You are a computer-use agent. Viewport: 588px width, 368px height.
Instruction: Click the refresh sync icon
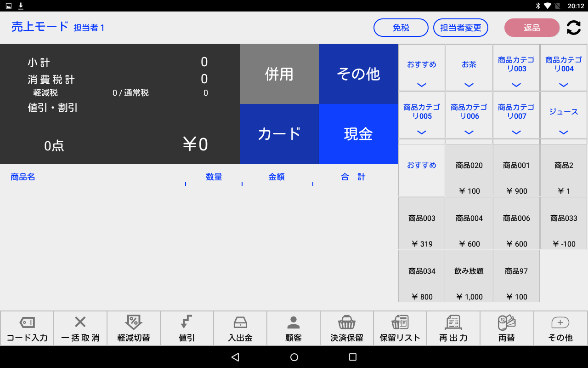point(573,28)
